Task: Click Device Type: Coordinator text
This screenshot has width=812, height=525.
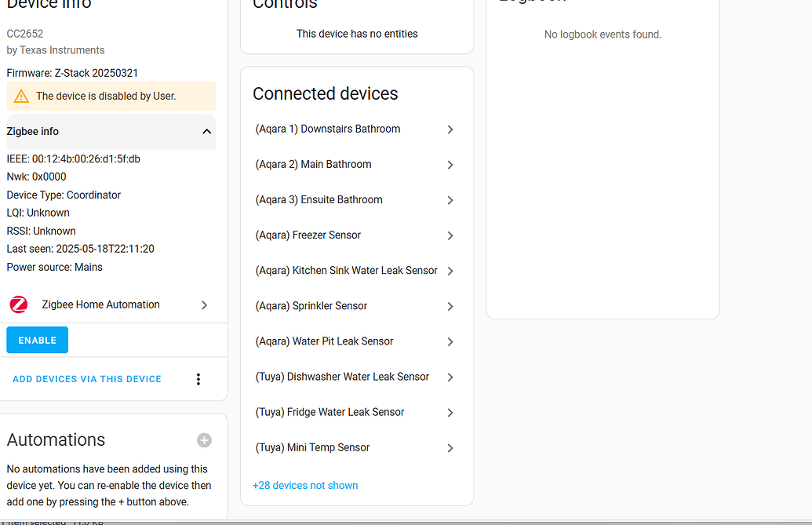Action: (64, 195)
